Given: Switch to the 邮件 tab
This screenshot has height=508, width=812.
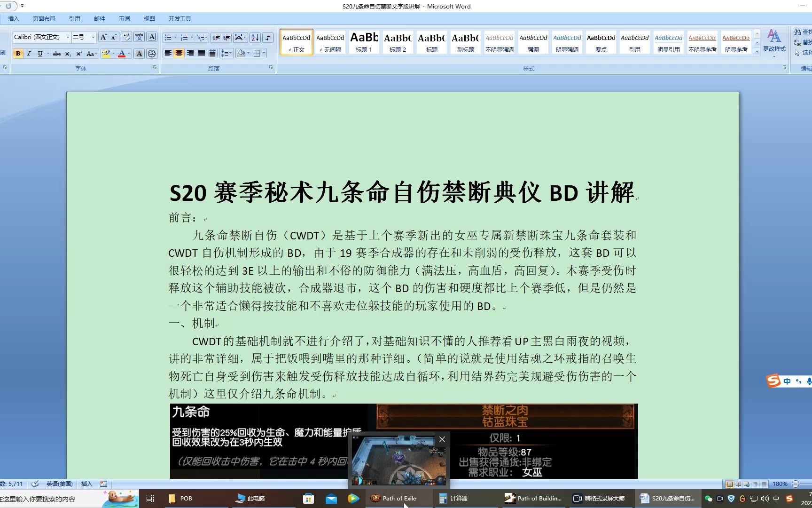Looking at the screenshot, I should click(x=100, y=18).
